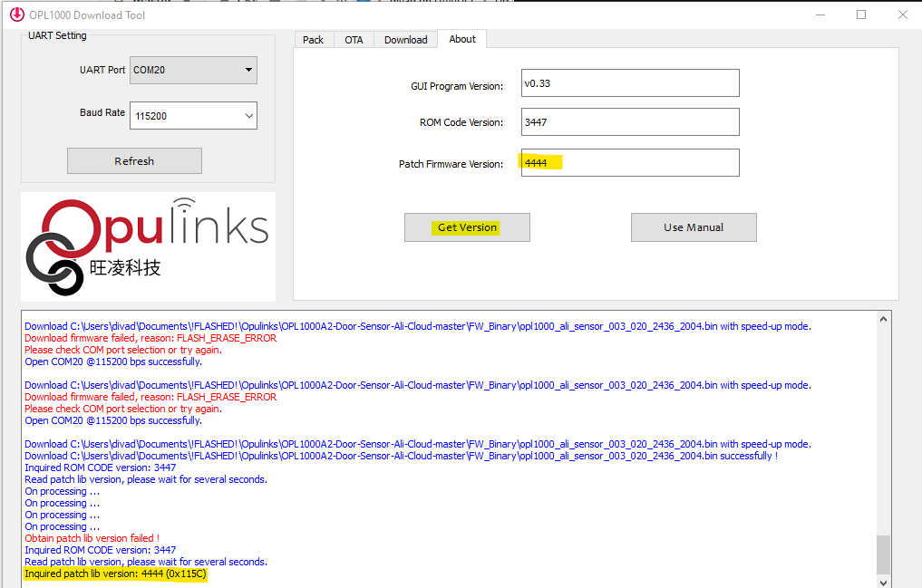This screenshot has width=922, height=588.
Task: Close the OPL1000 Download Tool window
Action: (903, 14)
